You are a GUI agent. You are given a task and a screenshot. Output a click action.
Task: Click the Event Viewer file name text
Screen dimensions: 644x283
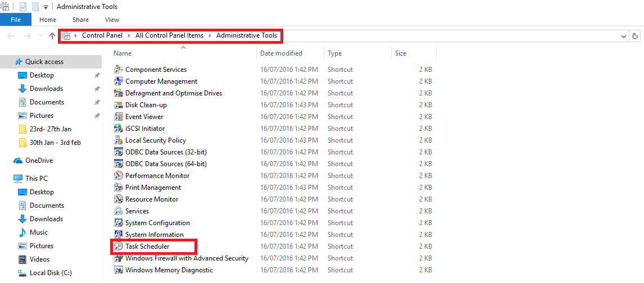coord(144,116)
